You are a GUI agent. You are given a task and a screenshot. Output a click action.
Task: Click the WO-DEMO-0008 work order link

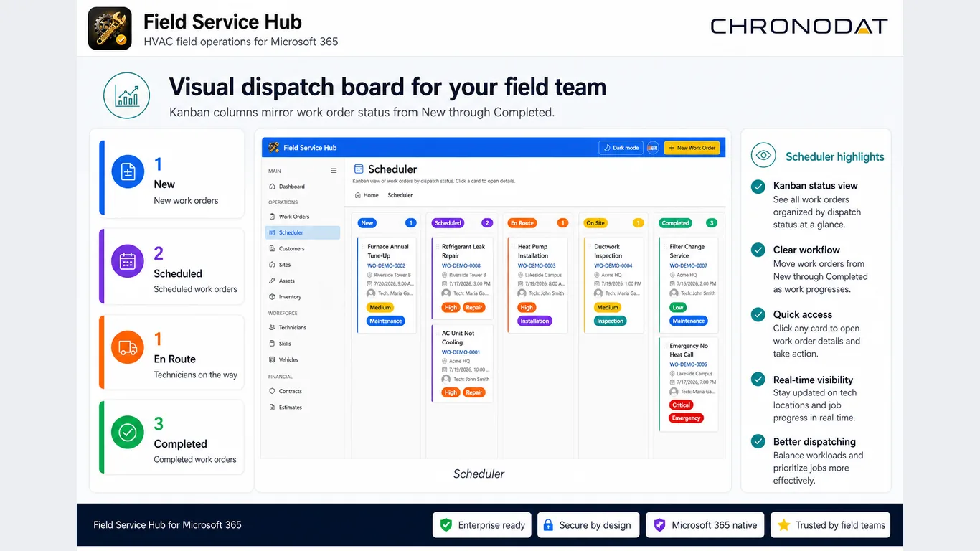coord(461,265)
